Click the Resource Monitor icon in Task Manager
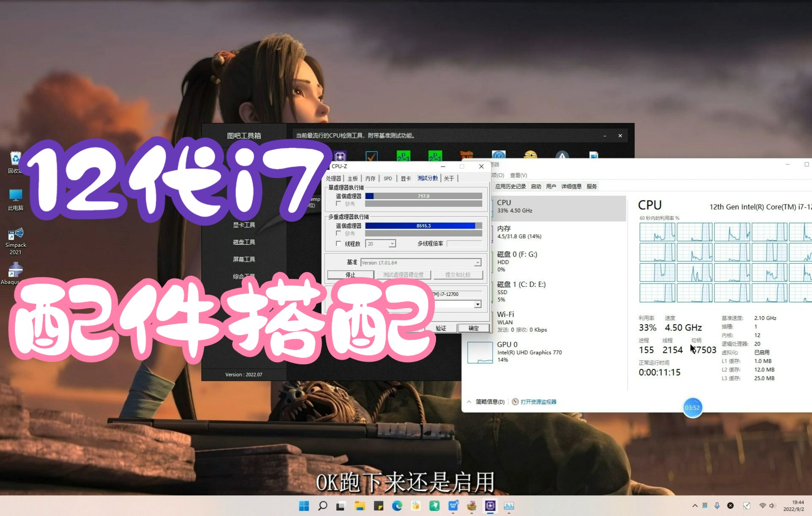 (515, 401)
